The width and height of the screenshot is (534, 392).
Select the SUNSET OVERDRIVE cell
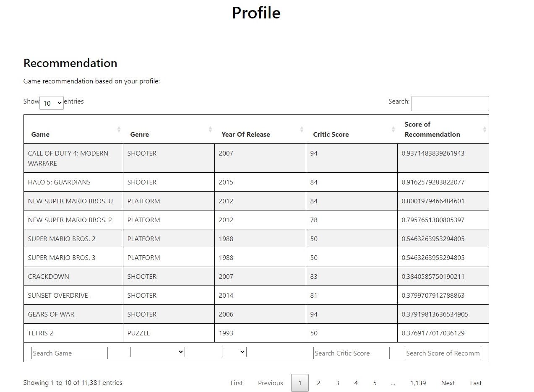tap(73, 295)
